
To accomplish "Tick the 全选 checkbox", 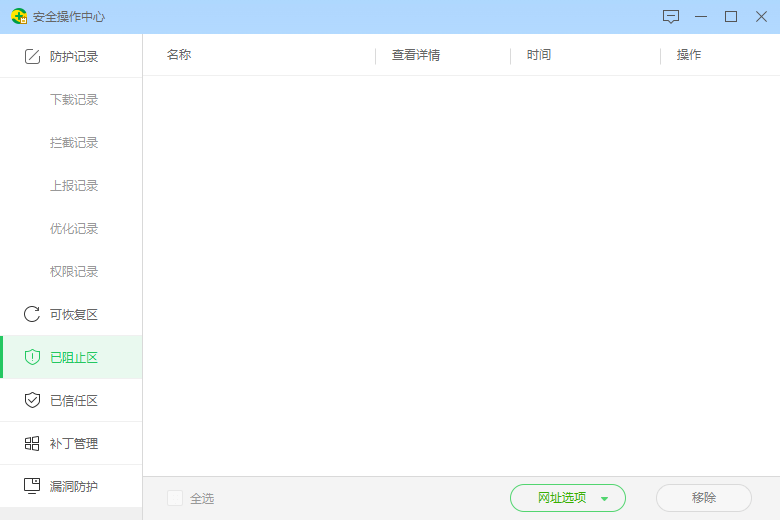I will coord(175,498).
